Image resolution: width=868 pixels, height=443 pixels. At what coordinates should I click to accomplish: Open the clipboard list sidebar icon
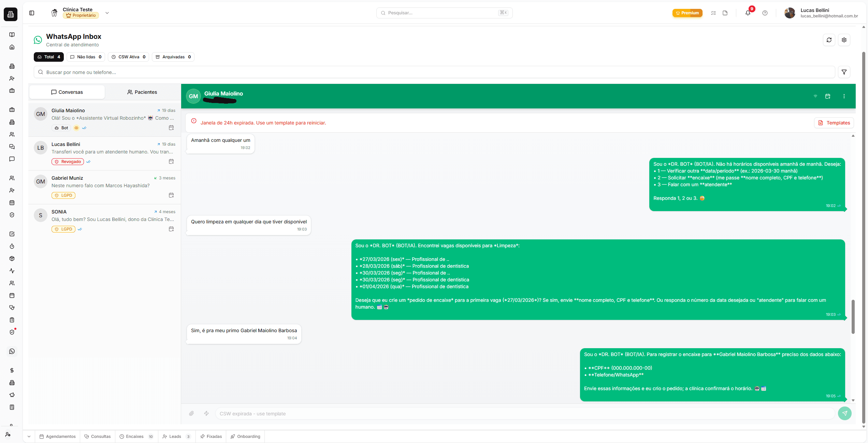(12, 320)
